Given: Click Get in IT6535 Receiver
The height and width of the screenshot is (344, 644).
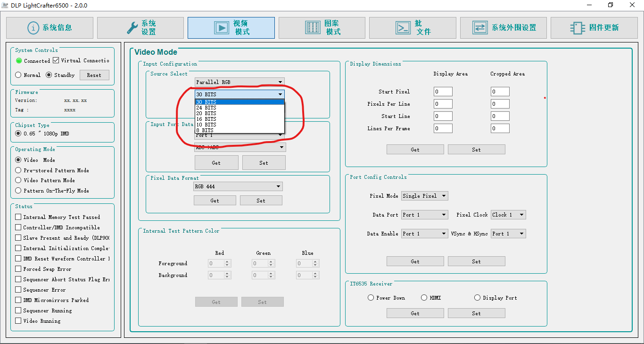Looking at the screenshot, I should (415, 313).
